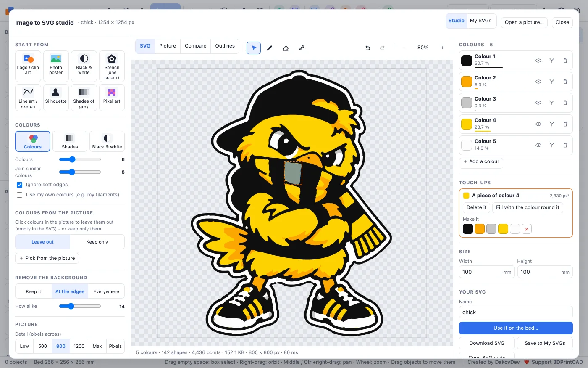Click Download SVG button
Image resolution: width=588 pixels, height=368 pixels.
click(x=487, y=343)
